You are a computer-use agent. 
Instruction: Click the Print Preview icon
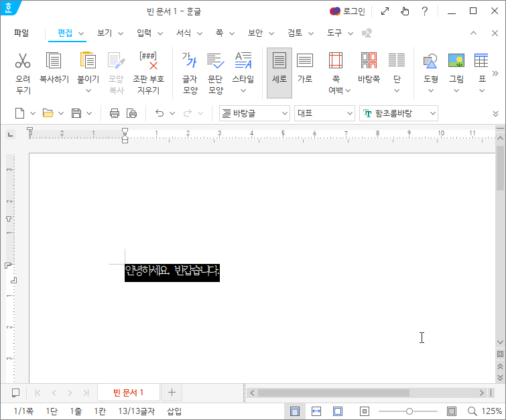[x=131, y=113]
